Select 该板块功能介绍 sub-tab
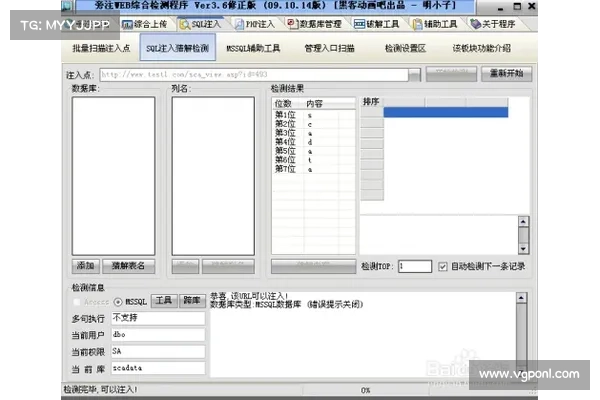 click(481, 48)
